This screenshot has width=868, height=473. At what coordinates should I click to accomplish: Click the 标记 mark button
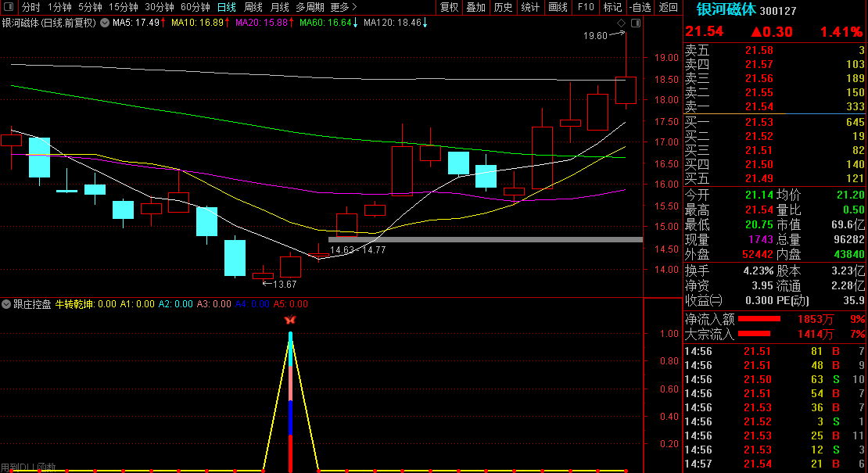612,7
